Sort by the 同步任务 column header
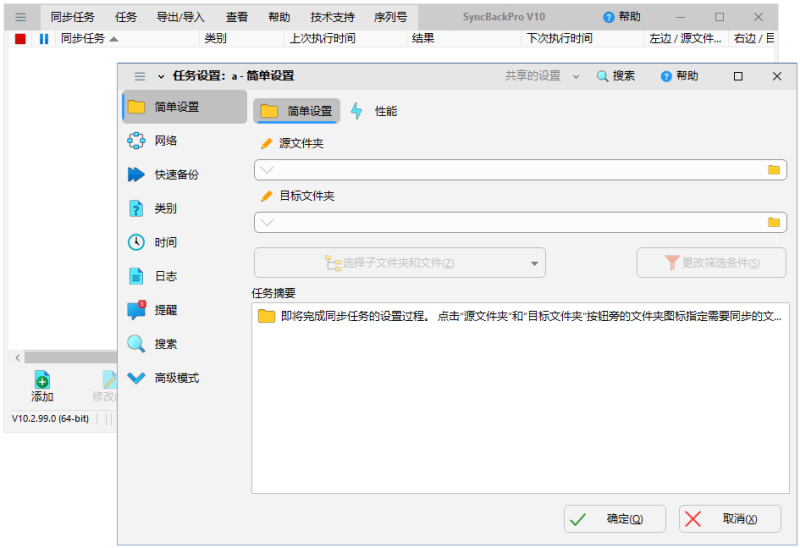Screen dimensions: 800x548 coord(128,39)
